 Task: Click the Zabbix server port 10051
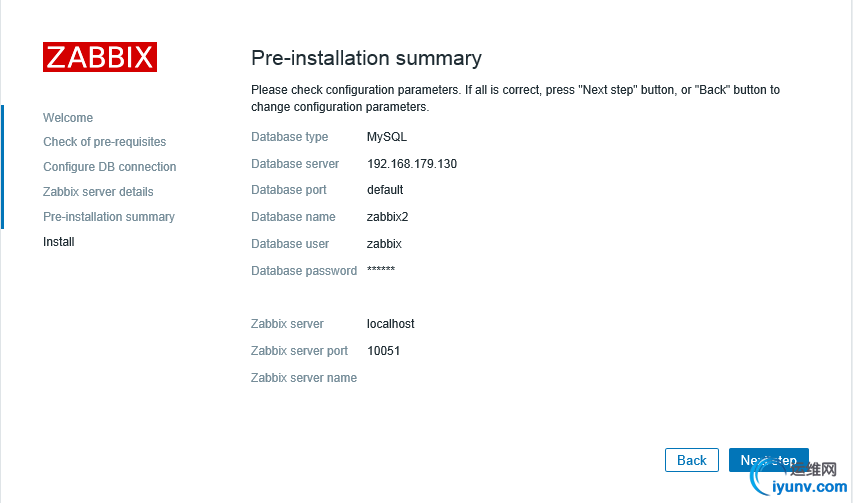pos(384,351)
